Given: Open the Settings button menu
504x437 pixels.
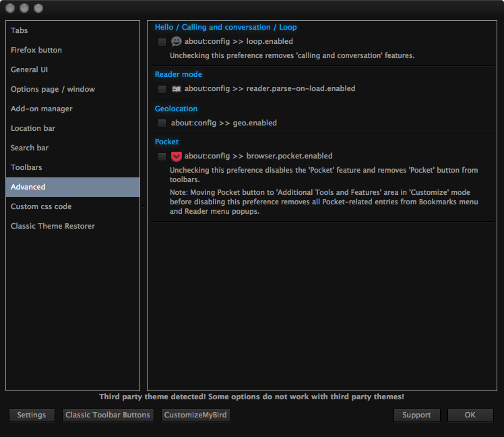Looking at the screenshot, I should [x=32, y=415].
